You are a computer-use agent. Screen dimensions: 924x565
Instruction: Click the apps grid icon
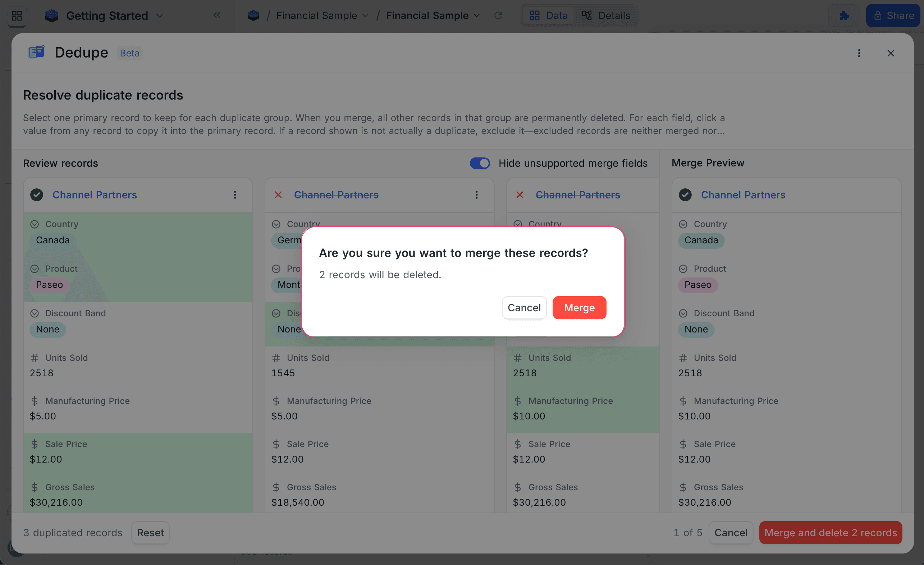tap(17, 16)
